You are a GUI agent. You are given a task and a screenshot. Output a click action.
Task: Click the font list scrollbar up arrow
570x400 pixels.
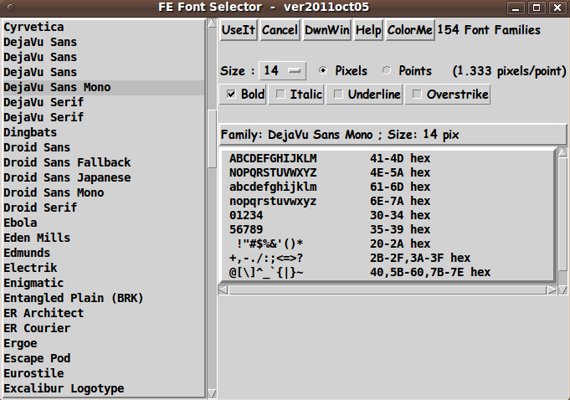tap(212, 24)
